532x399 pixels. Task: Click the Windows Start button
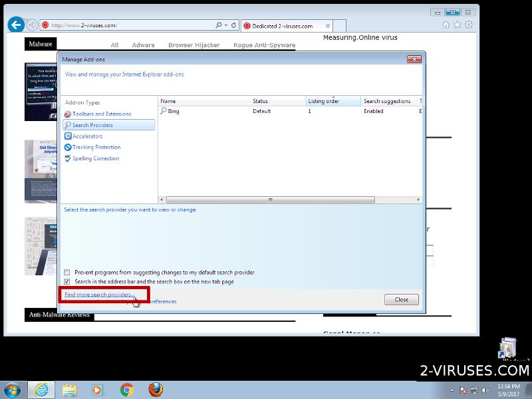pos(13,390)
